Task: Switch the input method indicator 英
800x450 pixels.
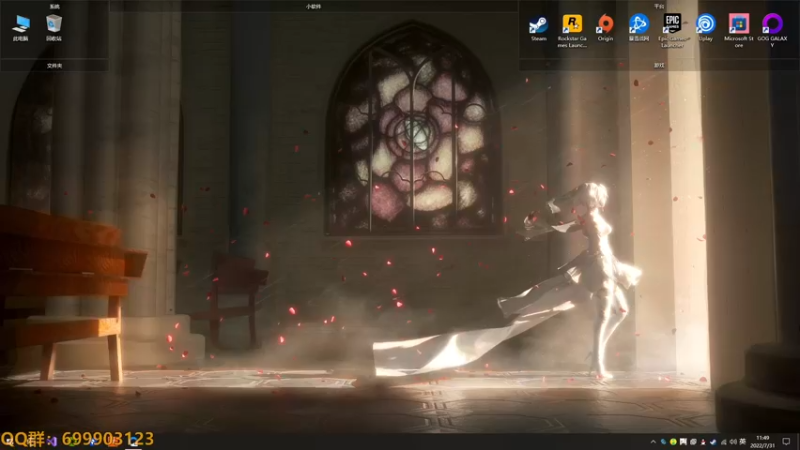Action: pos(742,442)
